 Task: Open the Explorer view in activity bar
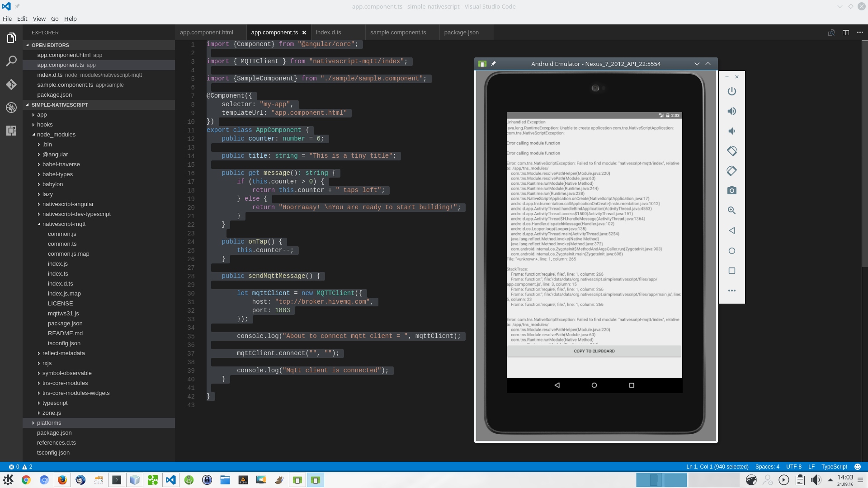[11, 38]
